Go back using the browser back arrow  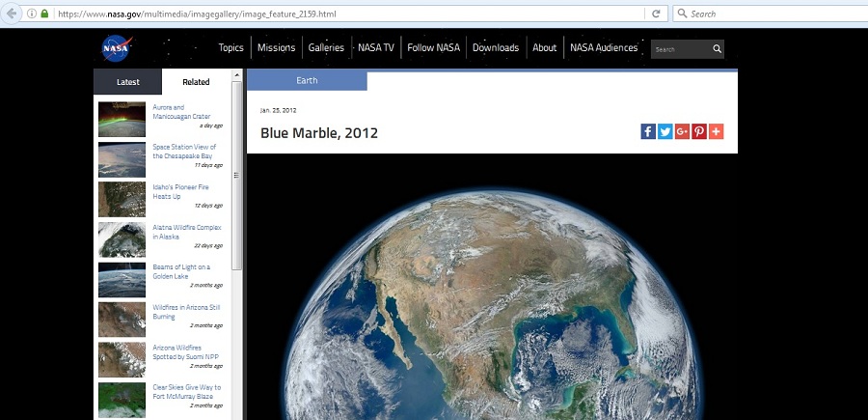pos(11,14)
